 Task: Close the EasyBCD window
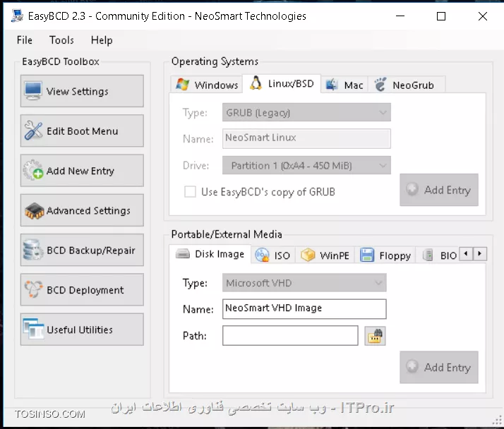point(482,16)
